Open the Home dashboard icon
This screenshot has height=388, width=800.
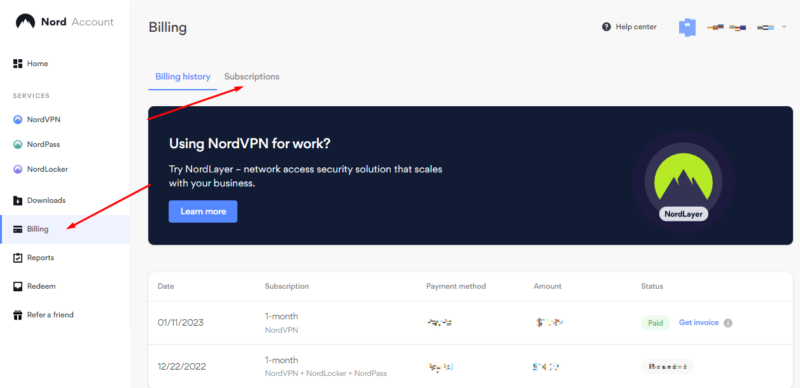click(18, 64)
